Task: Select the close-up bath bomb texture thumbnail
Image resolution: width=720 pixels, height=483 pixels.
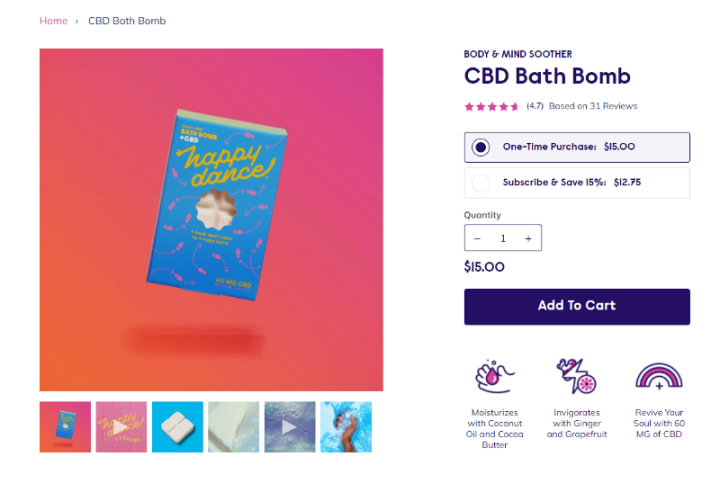Action: (x=233, y=427)
